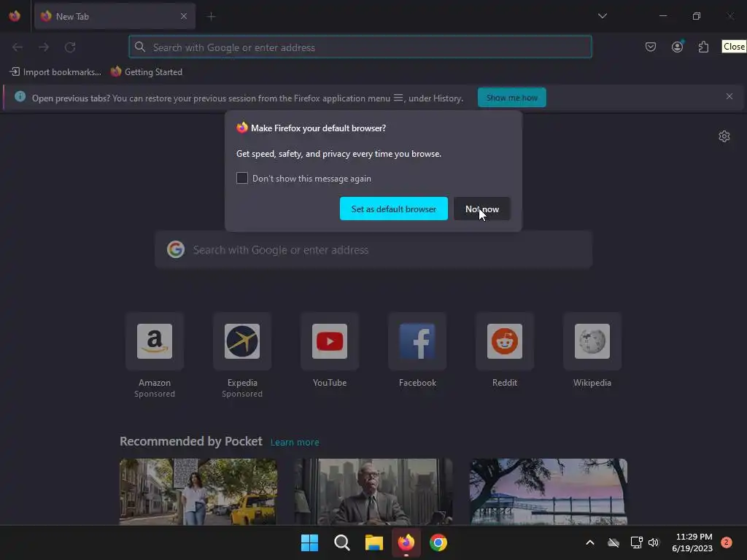Click the Learn more link by Pocket

point(295,442)
